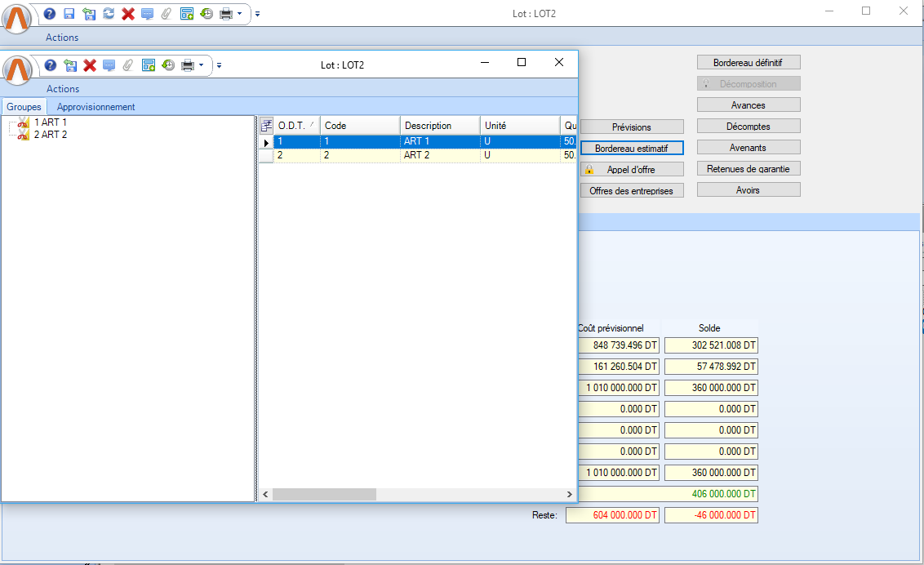The height and width of the screenshot is (565, 924).
Task: Click the grid's horizontal scrollbar right arrow
Action: tap(569, 494)
